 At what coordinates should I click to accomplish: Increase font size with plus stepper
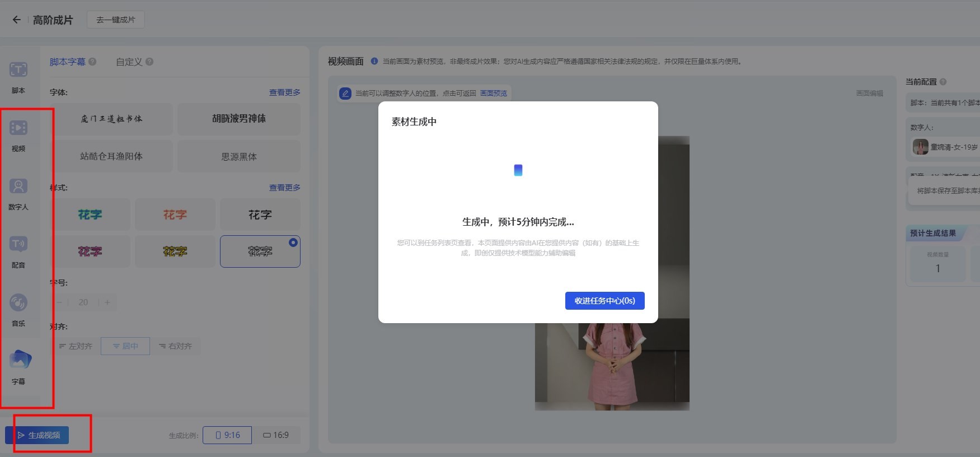click(107, 302)
